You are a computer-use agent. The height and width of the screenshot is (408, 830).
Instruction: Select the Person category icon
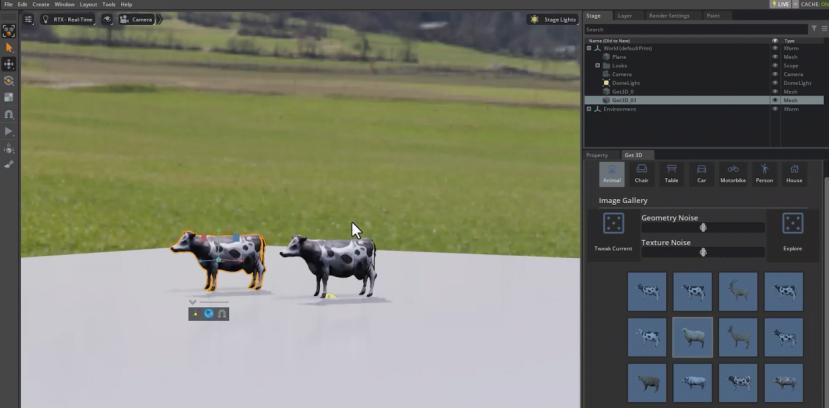764,174
